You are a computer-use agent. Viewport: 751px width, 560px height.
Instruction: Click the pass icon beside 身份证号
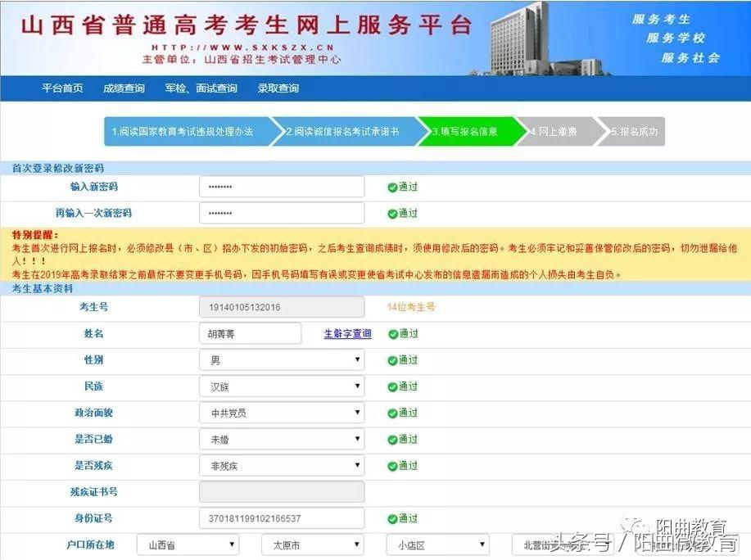393,518
